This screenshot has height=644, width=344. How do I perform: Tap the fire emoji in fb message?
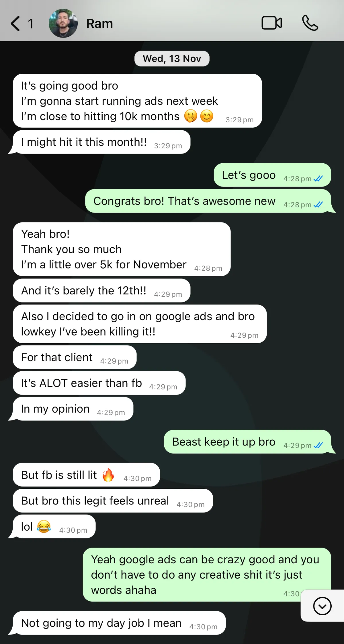coord(108,475)
